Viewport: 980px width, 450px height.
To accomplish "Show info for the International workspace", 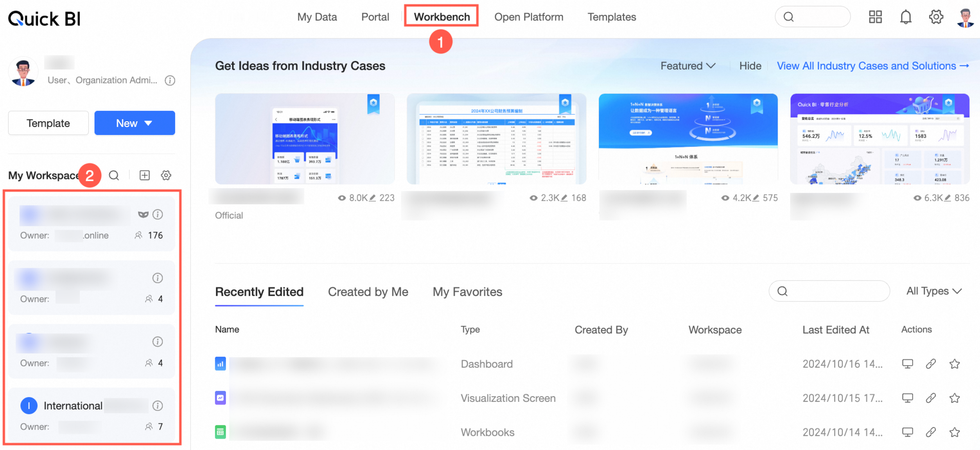I will point(158,406).
